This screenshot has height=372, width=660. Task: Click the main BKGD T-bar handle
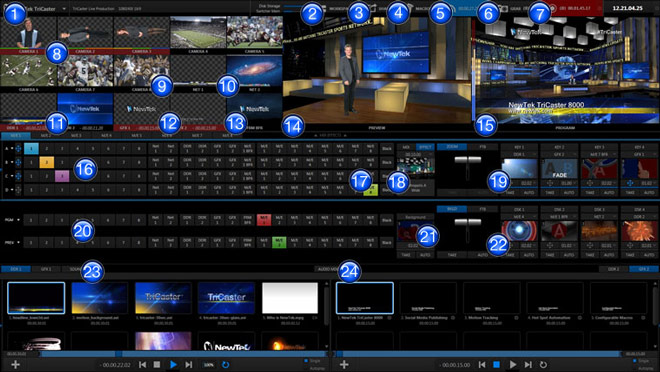click(x=468, y=222)
